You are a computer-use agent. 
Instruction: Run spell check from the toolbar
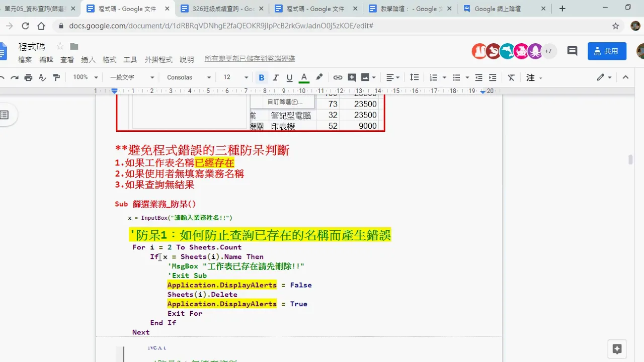[42, 77]
